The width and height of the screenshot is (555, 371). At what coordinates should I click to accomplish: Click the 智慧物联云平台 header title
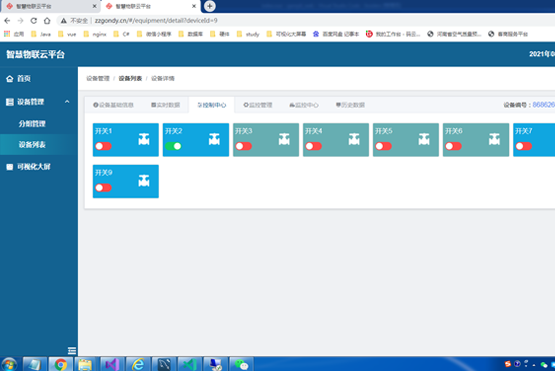point(35,54)
